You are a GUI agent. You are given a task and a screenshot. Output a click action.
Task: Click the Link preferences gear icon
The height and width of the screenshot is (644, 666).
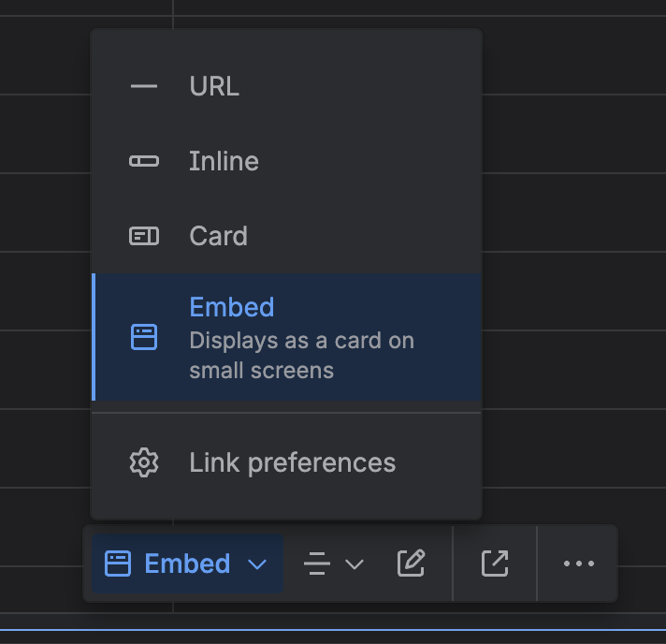point(144,462)
